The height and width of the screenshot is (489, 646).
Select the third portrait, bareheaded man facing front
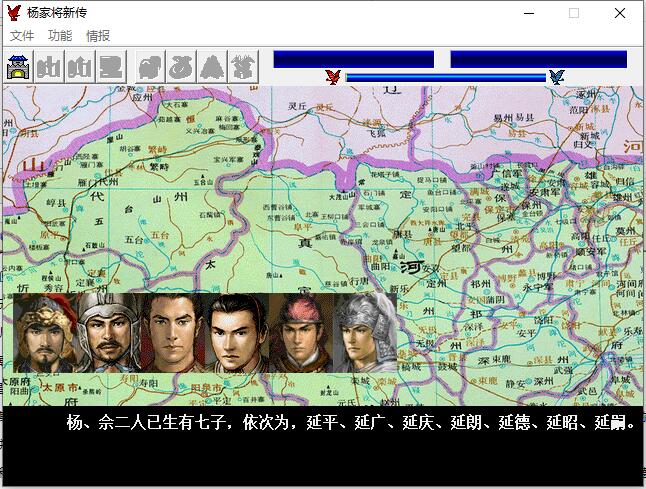pyautogui.click(x=173, y=333)
